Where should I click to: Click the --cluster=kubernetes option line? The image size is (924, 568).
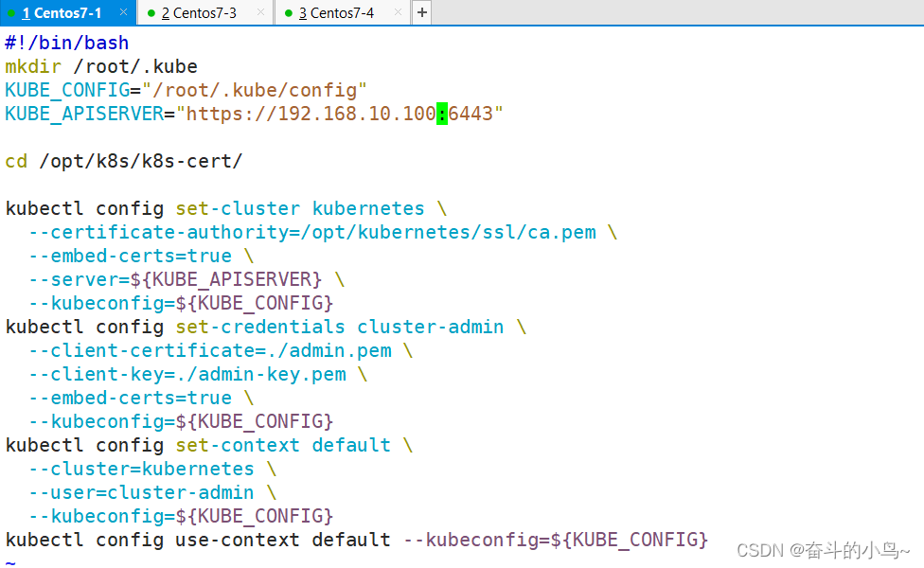tap(152, 469)
